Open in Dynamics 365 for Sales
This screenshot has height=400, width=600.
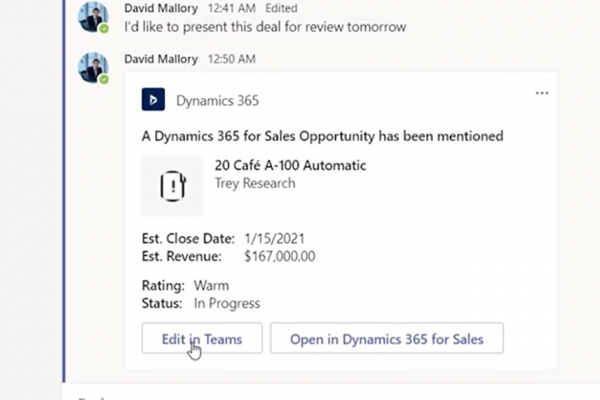click(x=387, y=338)
